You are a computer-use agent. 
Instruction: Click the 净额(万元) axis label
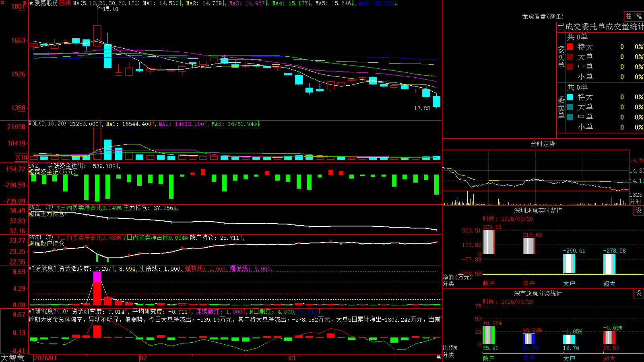tap(457, 277)
